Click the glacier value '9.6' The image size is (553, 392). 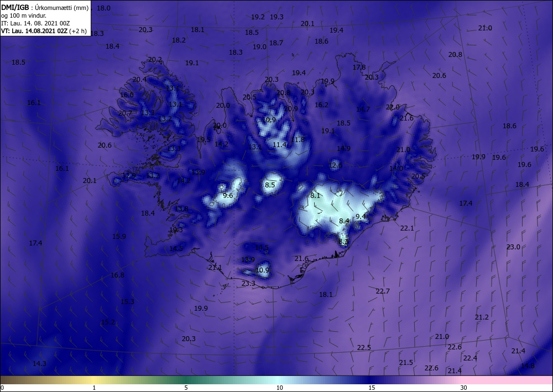coord(228,196)
